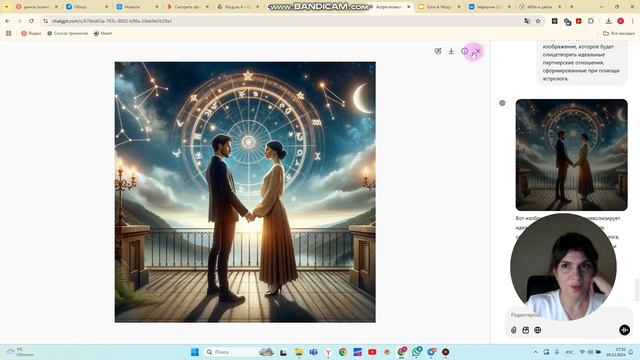Open the browser profile avatar
Screen dimensions: 640x360
[x=620, y=21]
